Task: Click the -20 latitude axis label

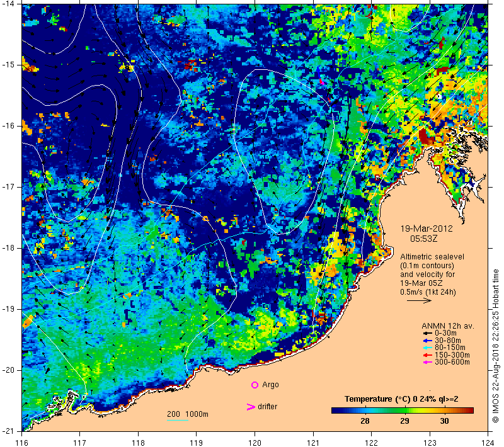Action: 8,370
